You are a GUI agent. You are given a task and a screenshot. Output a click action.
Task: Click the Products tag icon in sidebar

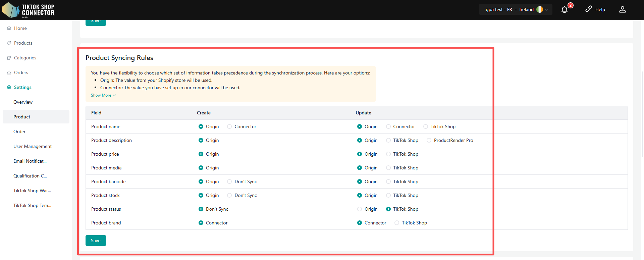pyautogui.click(x=9, y=43)
